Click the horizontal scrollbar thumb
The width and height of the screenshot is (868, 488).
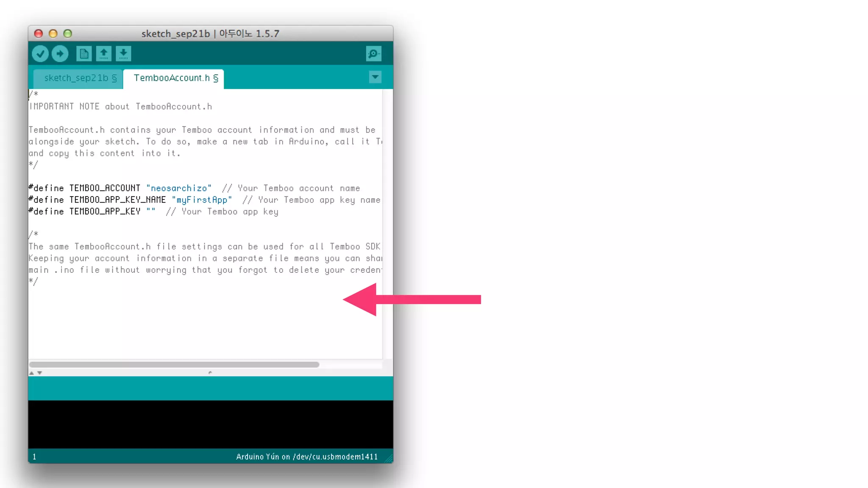click(x=174, y=364)
